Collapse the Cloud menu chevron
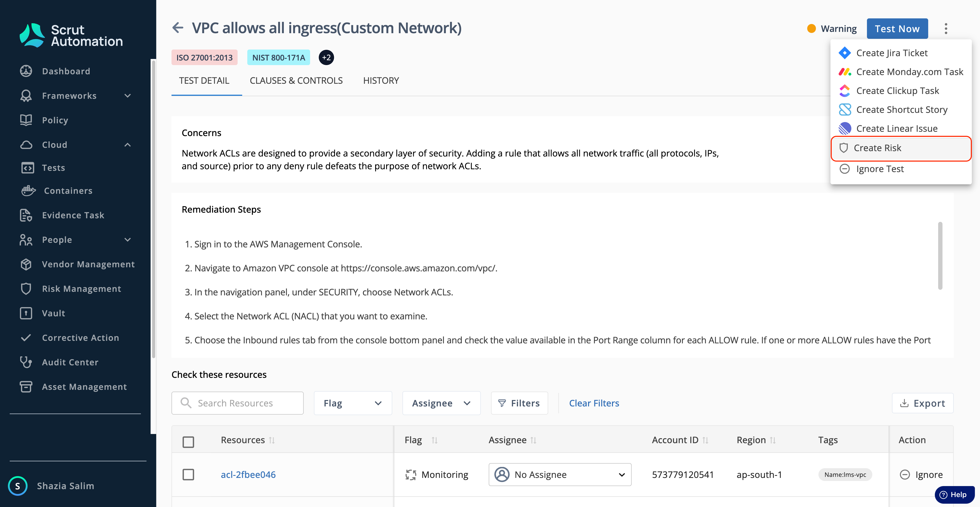Image resolution: width=980 pixels, height=507 pixels. (128, 145)
